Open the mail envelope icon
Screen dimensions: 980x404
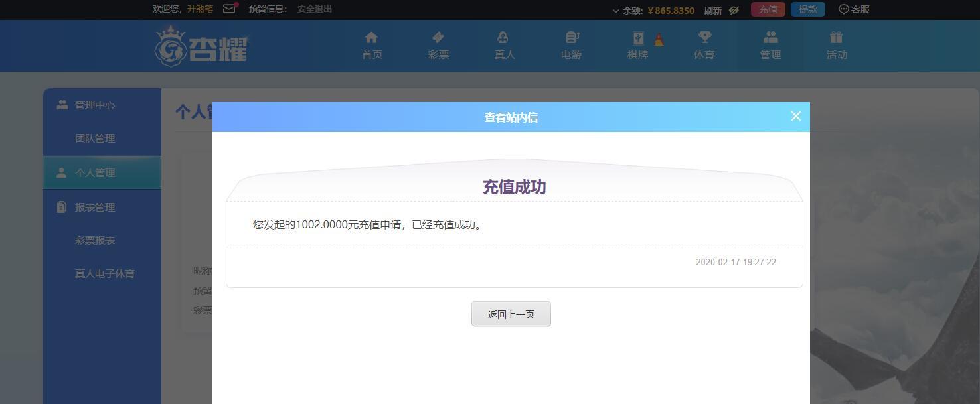pyautogui.click(x=230, y=9)
